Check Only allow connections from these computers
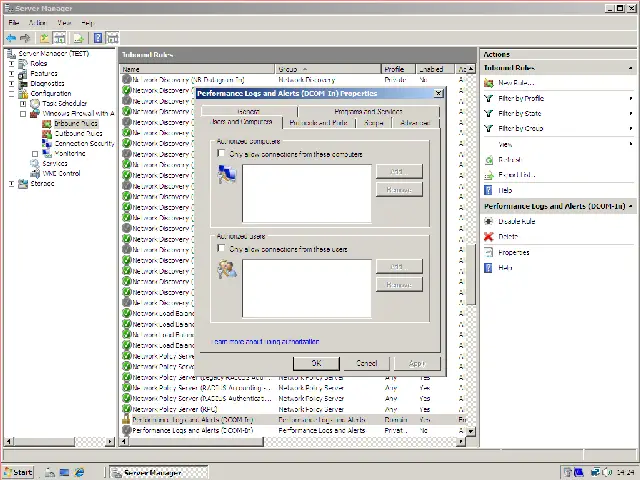This screenshot has width=640, height=480. [x=221, y=153]
